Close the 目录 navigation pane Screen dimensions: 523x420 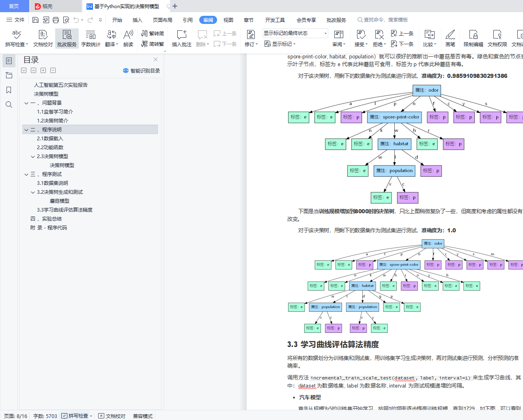pyautogui.click(x=155, y=59)
